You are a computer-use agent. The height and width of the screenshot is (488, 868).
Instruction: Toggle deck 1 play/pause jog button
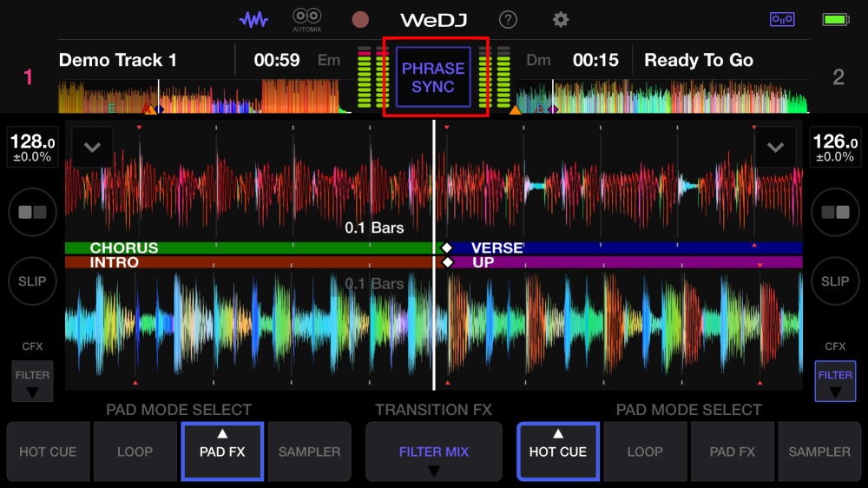click(32, 212)
